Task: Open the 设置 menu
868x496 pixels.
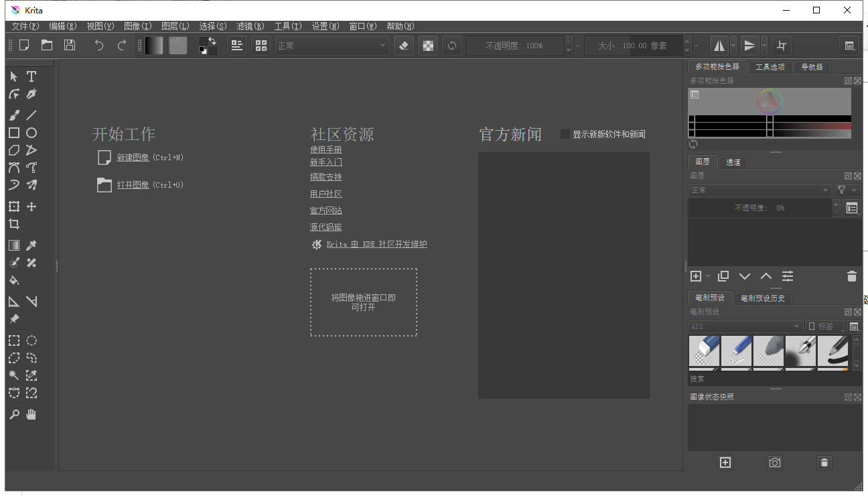Action: (325, 26)
